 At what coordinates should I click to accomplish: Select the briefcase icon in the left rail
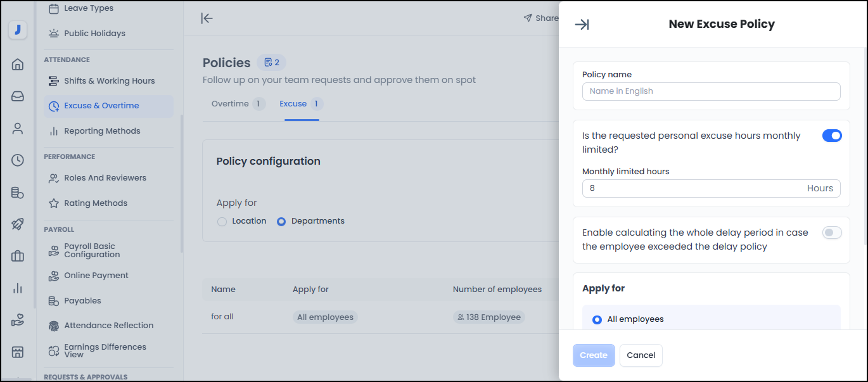(16, 256)
